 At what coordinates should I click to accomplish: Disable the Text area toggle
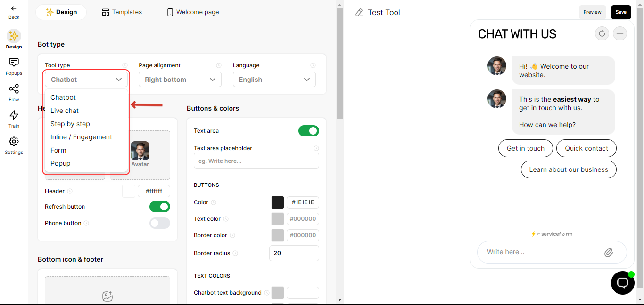(x=309, y=131)
